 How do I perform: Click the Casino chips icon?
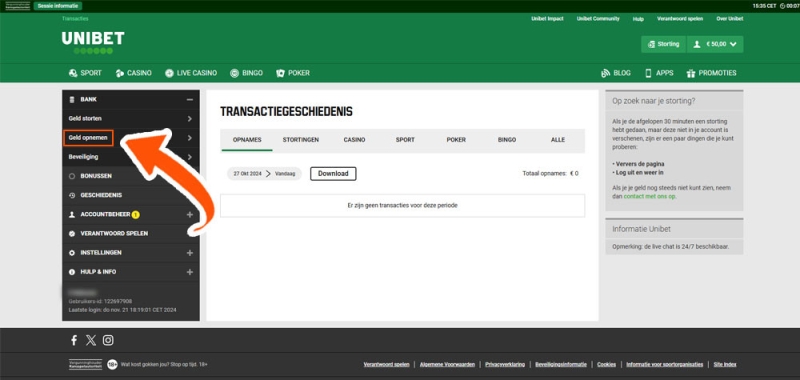120,73
